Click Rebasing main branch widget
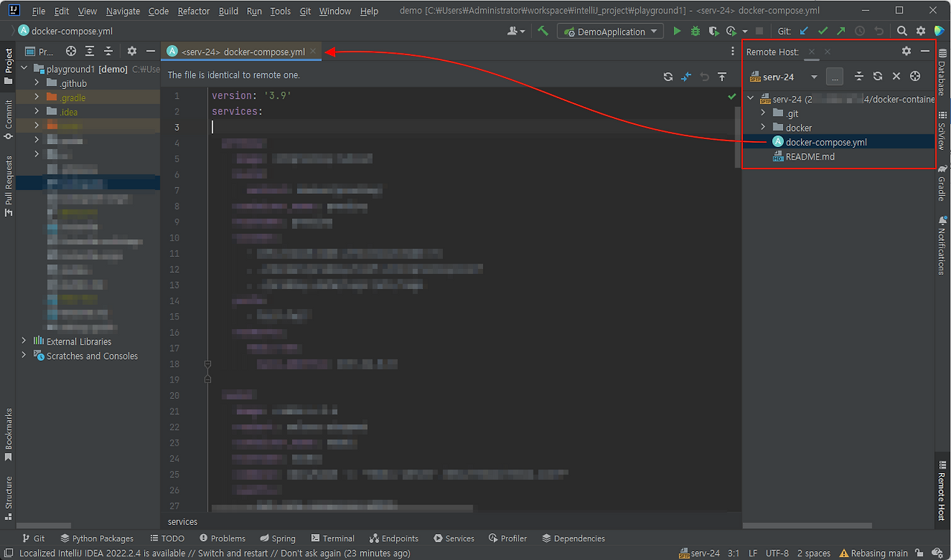The width and height of the screenshot is (951, 560). (x=874, y=553)
